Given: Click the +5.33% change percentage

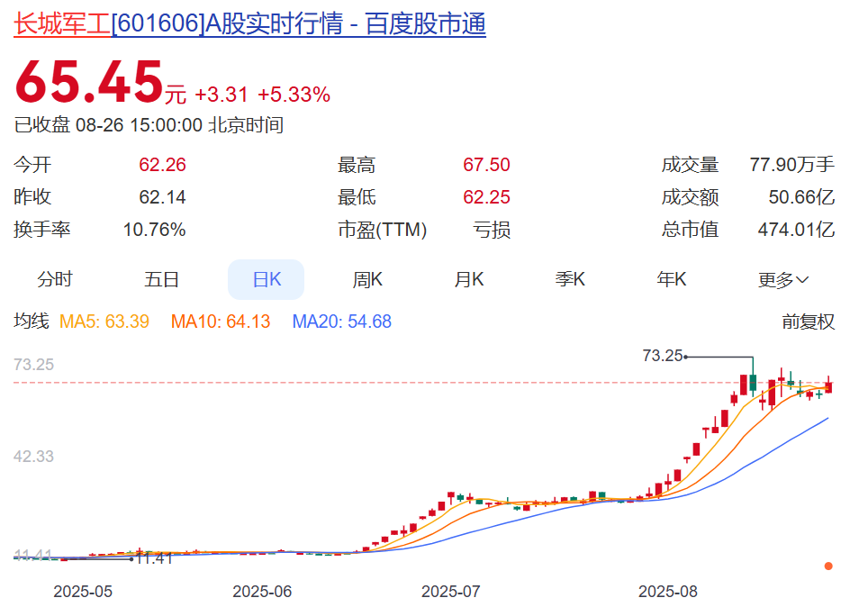Looking at the screenshot, I should click(x=294, y=95).
